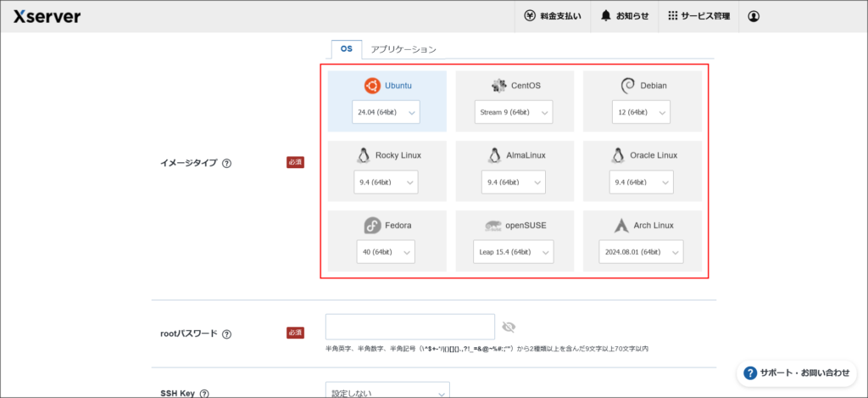Select the Oracle Linux penguin icon
868x398 pixels.
tap(618, 156)
